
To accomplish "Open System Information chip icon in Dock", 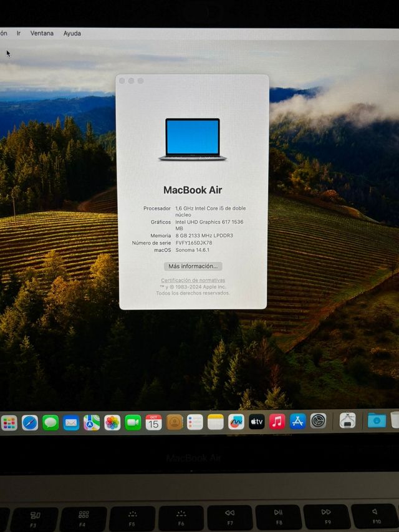I will 347,420.
